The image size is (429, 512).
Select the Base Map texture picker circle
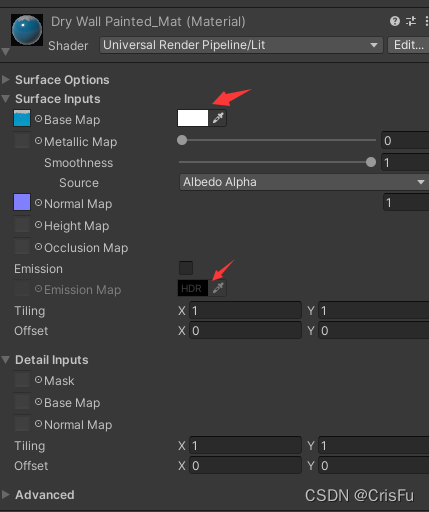(x=38, y=119)
